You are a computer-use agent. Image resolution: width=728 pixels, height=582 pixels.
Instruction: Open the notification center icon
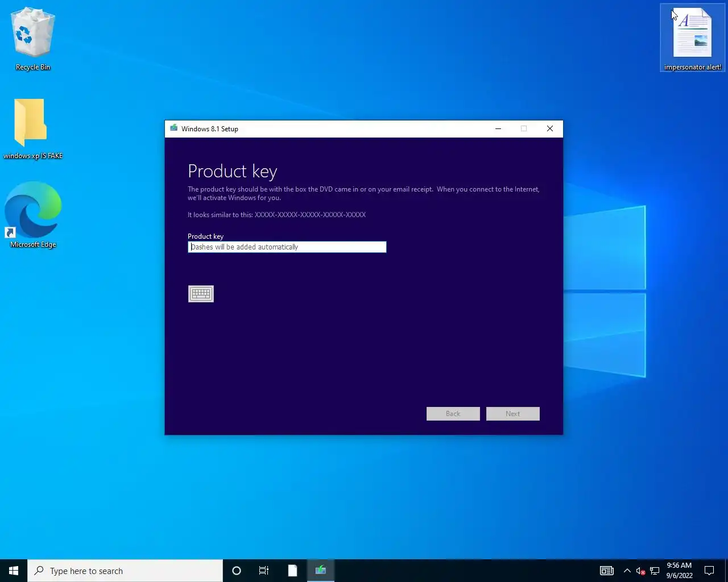pos(709,571)
